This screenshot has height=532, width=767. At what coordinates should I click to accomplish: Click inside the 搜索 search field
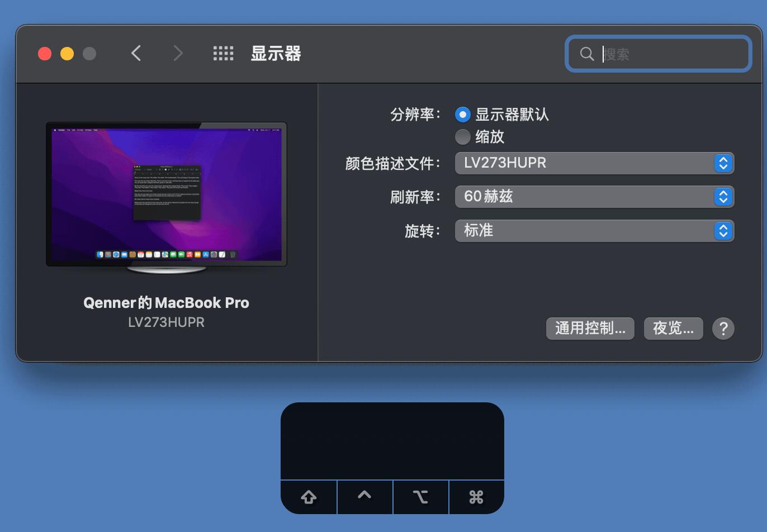pos(660,54)
